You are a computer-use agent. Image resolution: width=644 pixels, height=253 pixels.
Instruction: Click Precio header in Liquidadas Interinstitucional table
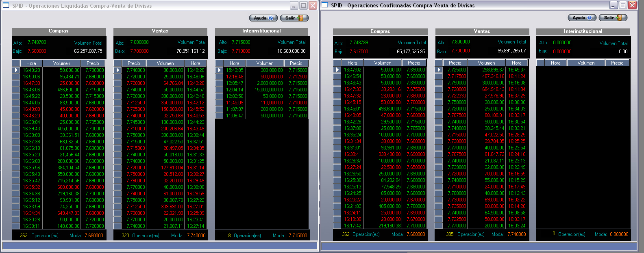[x=296, y=63]
